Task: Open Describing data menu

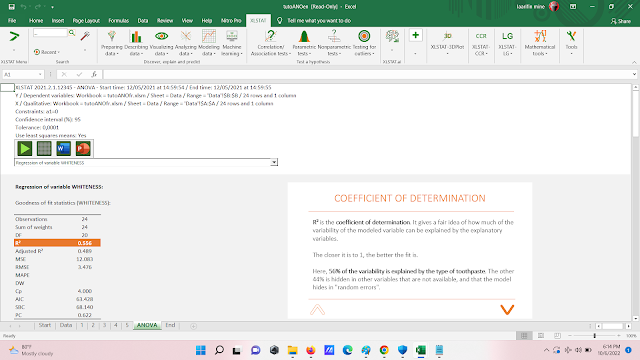Action: (x=136, y=43)
